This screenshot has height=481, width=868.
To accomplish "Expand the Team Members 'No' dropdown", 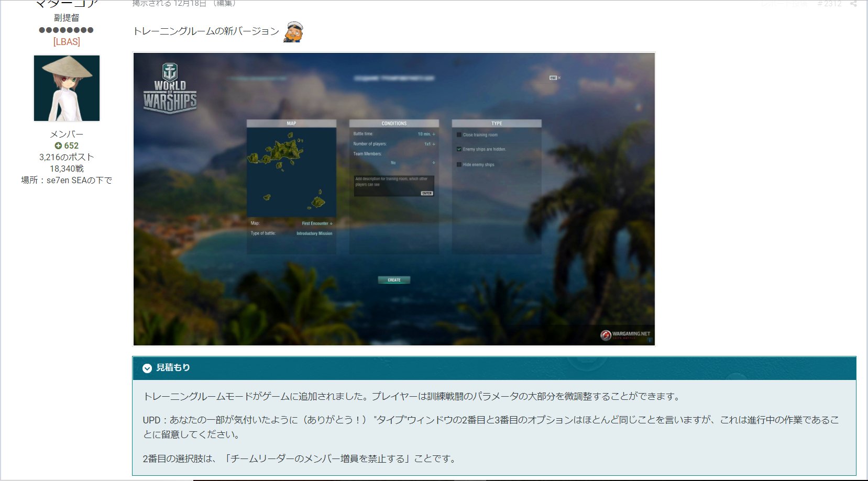I will (413, 163).
